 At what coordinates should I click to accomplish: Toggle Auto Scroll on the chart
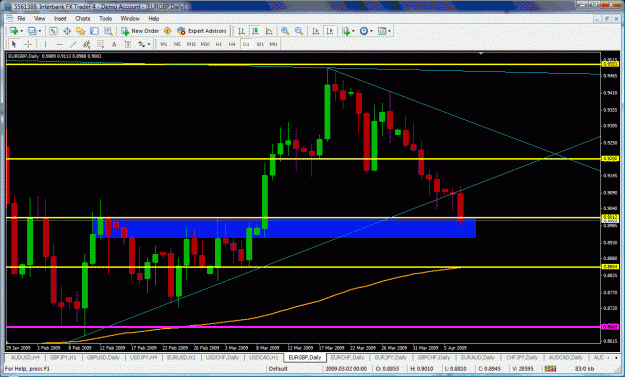(316, 31)
